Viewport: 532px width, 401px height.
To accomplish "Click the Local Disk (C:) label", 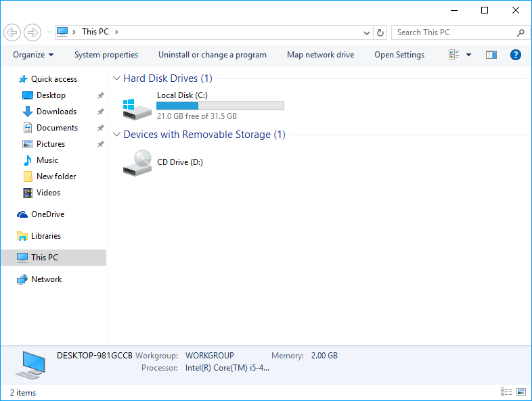I will [x=182, y=95].
